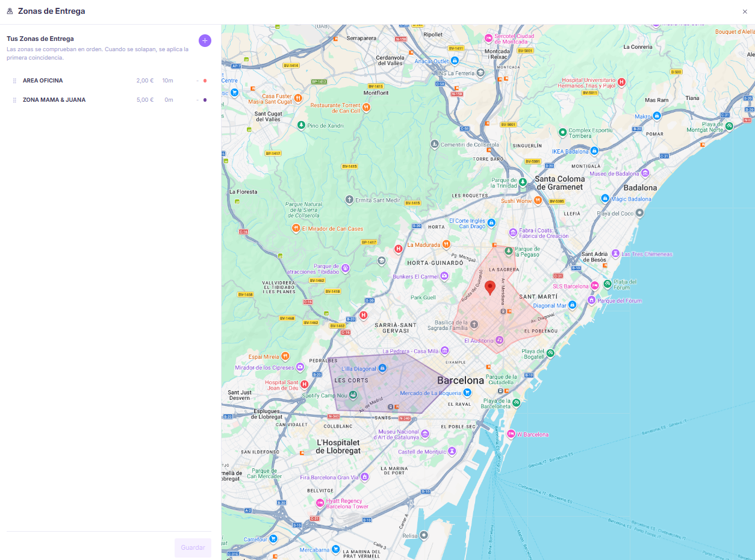Click the Guardar button
Screen dimensions: 755x560
(193, 548)
